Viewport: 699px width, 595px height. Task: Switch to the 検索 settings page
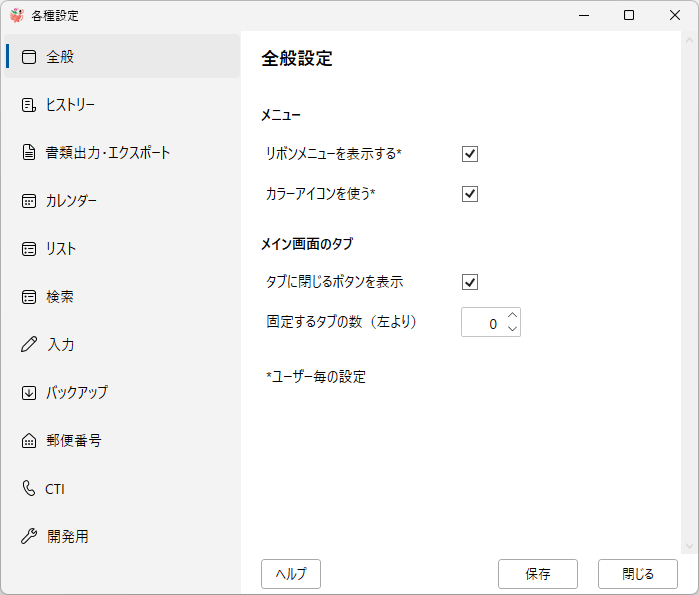click(x=60, y=297)
